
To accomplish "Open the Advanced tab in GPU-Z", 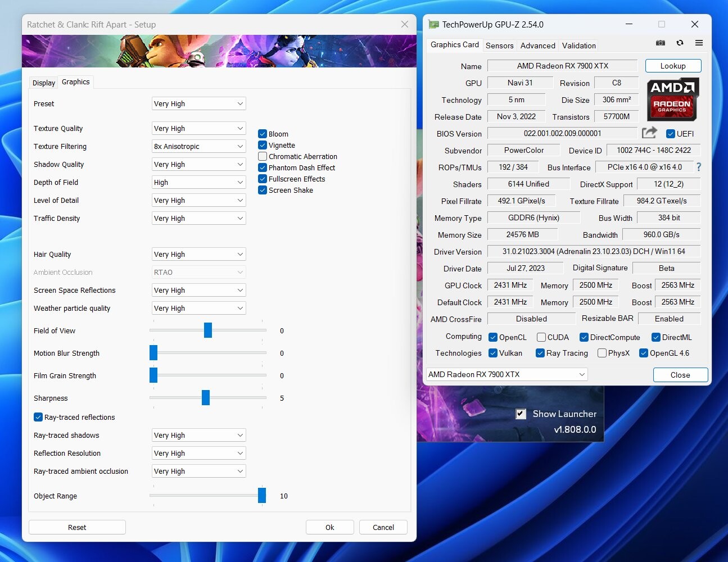I will (x=538, y=46).
